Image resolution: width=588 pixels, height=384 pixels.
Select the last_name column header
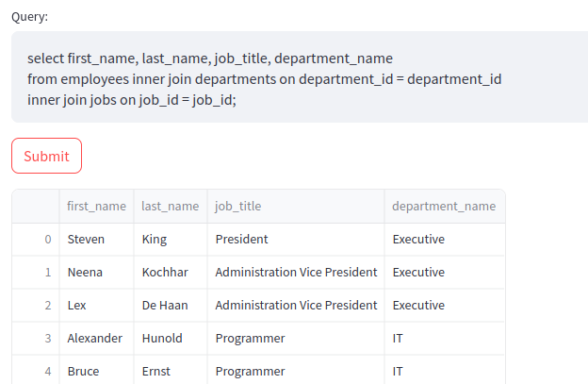pyautogui.click(x=171, y=206)
